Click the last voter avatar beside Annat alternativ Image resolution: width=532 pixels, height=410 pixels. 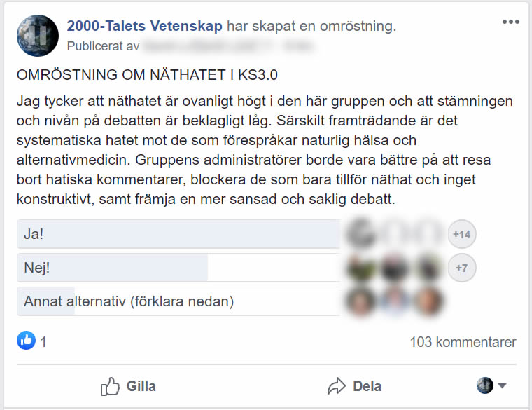click(x=427, y=301)
